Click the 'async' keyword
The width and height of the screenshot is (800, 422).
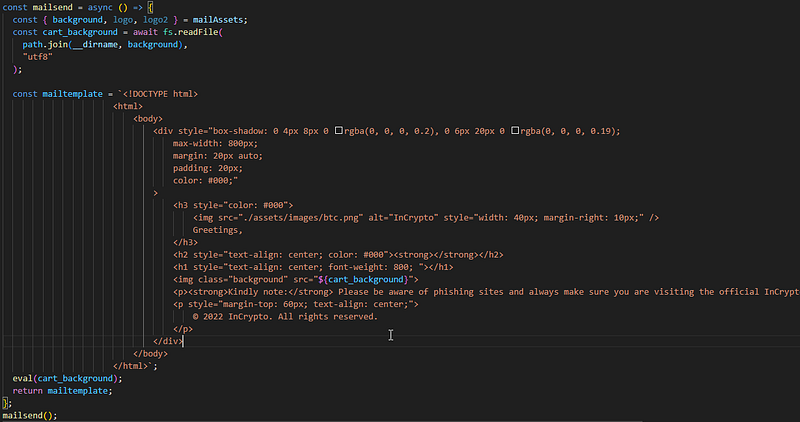pyautogui.click(x=101, y=8)
